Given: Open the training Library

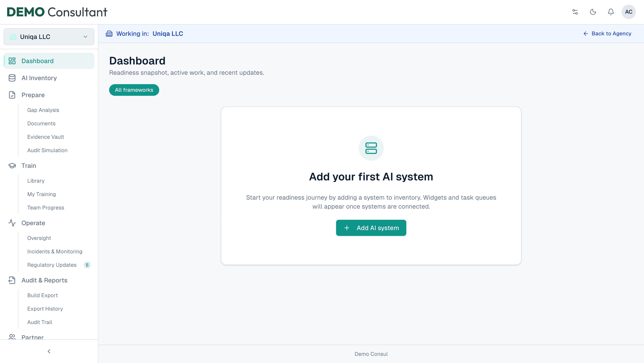Looking at the screenshot, I should (36, 181).
